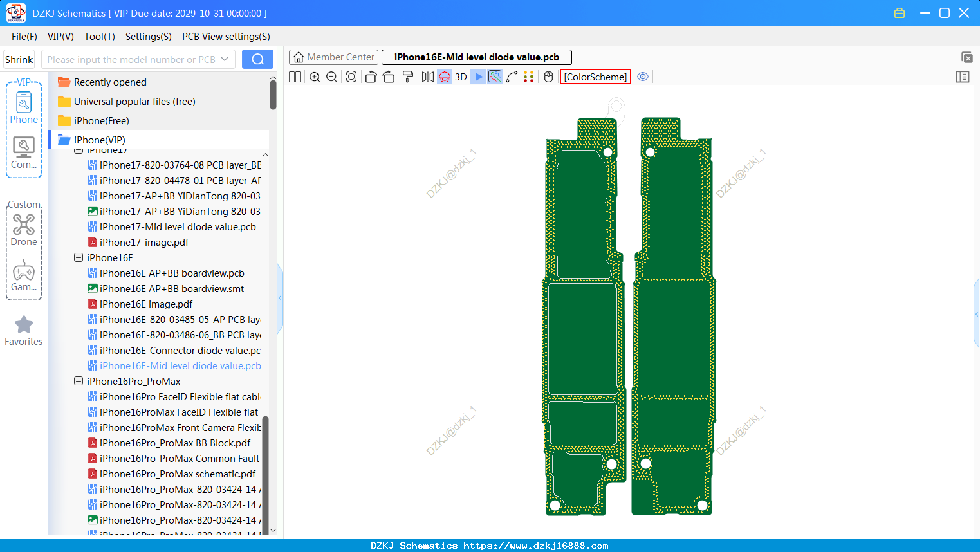The width and height of the screenshot is (980, 552).
Task: Open the VIP(V) menu
Action: (60, 37)
